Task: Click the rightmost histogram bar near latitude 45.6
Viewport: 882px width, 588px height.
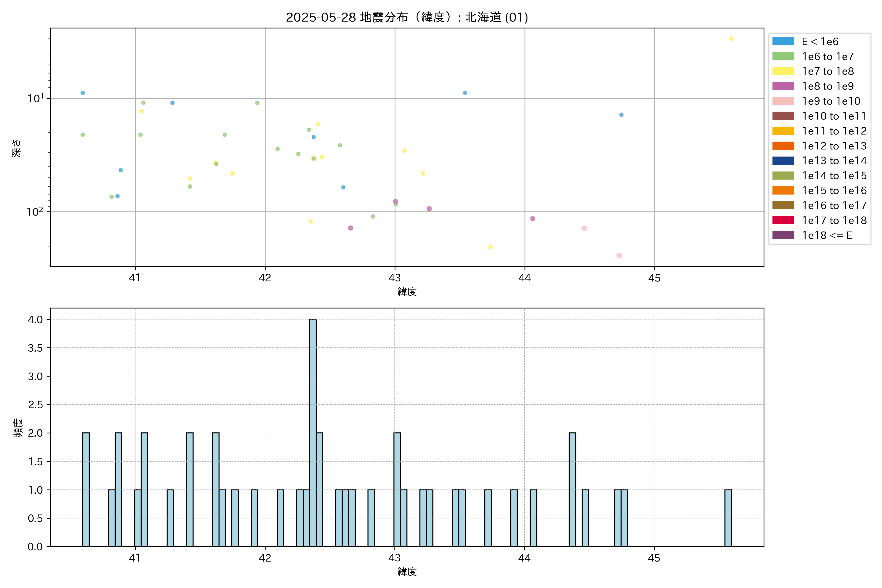Action: tap(728, 518)
